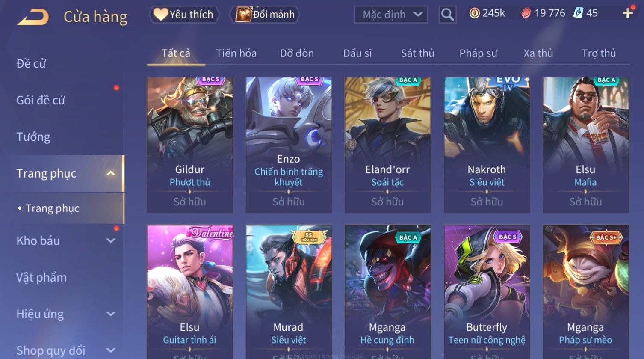The height and width of the screenshot is (359, 644).
Task: Open the Nakroth Siêu việt skin card
Action: point(487,145)
